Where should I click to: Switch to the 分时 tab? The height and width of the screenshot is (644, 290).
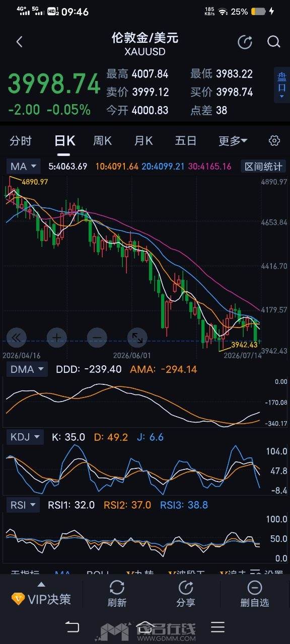21,141
